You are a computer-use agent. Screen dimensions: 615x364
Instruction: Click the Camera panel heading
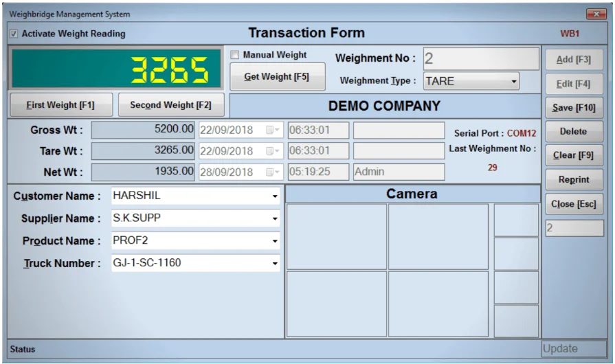tap(412, 194)
